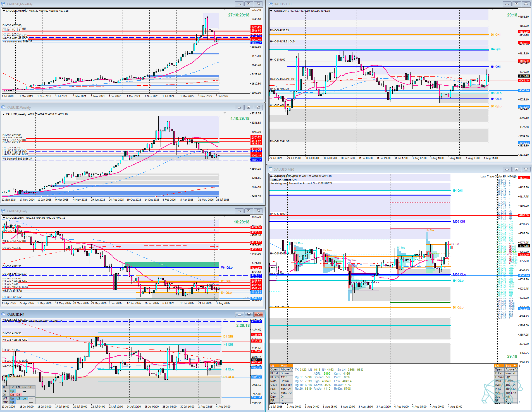Maximize the XAUUSD,M30 chart window
Image resolution: width=532 pixels, height=412 pixels.
tap(516, 169)
